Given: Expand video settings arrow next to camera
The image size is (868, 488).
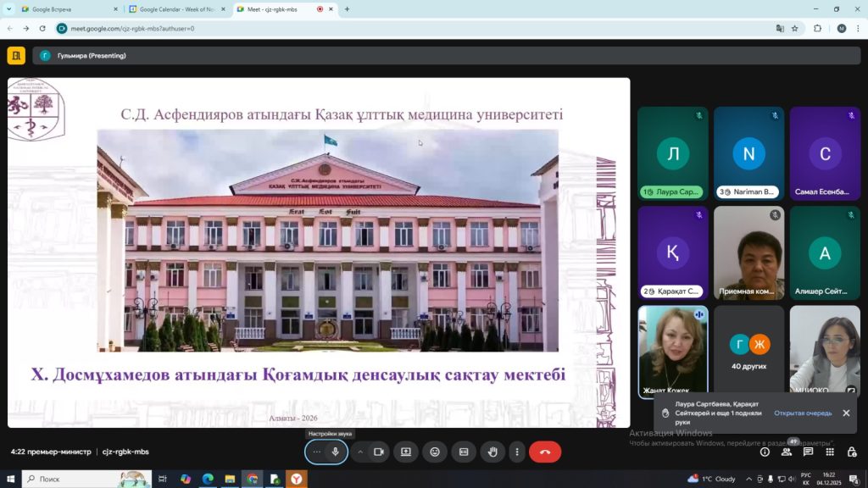Looking at the screenshot, I should point(360,452).
